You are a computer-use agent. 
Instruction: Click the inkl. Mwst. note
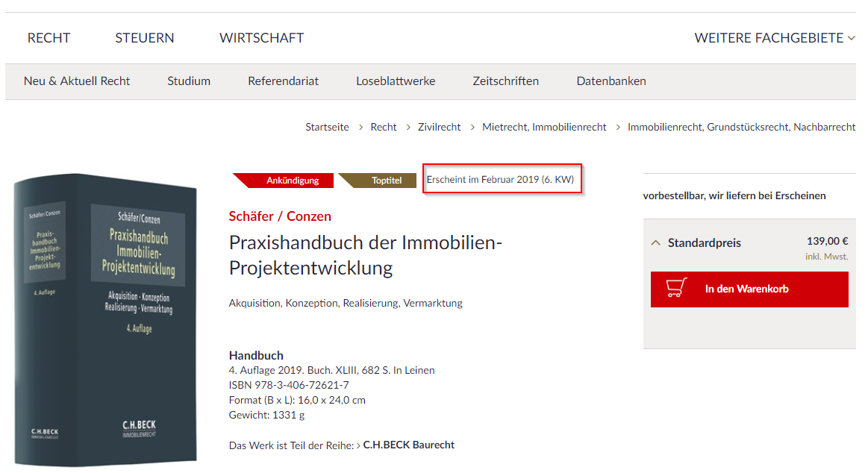tap(826, 257)
